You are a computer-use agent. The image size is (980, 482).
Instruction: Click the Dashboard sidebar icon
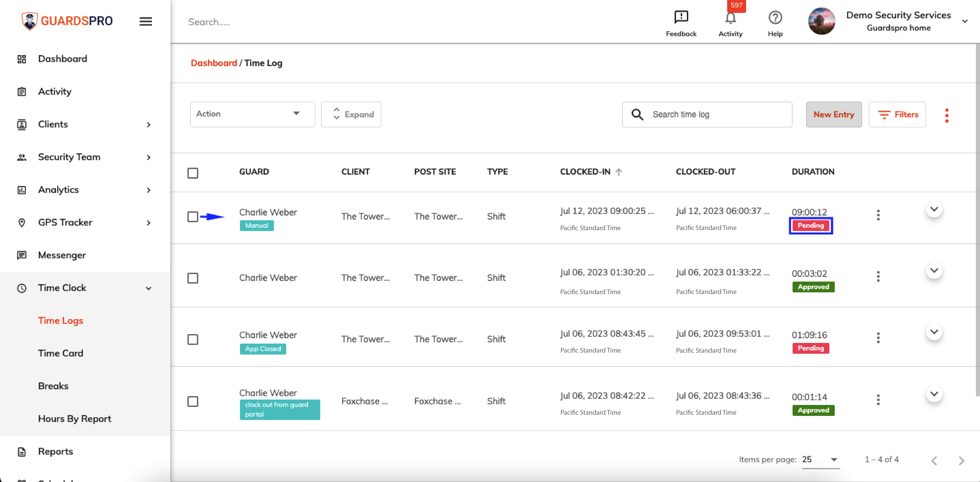(x=22, y=59)
